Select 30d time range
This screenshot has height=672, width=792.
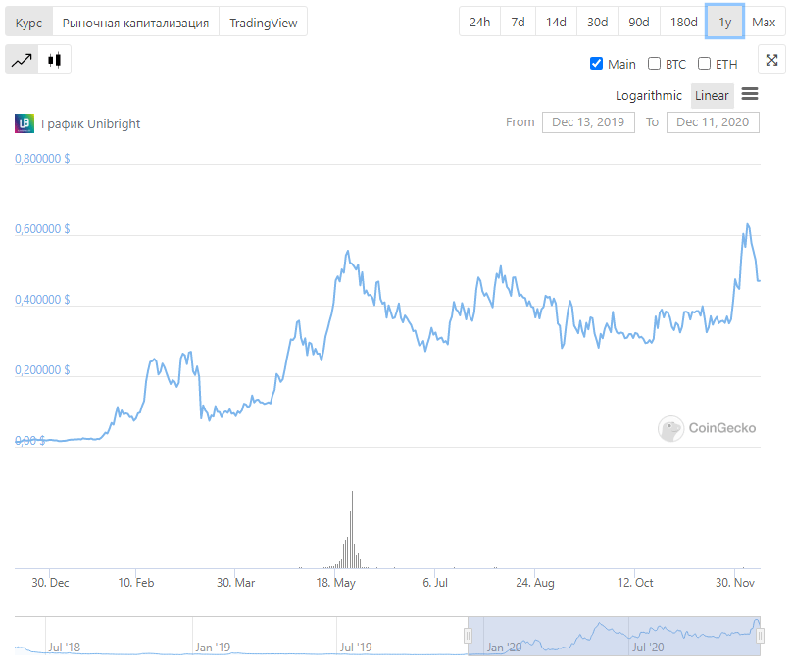(597, 22)
